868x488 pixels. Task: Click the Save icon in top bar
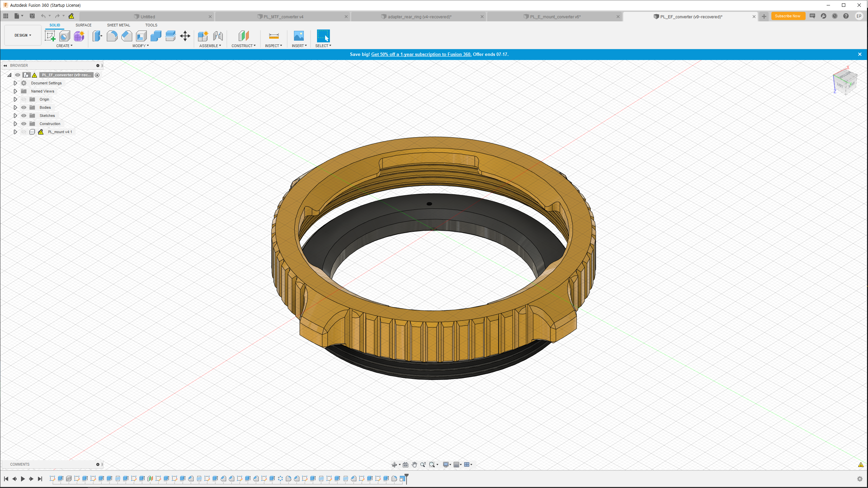coord(32,16)
